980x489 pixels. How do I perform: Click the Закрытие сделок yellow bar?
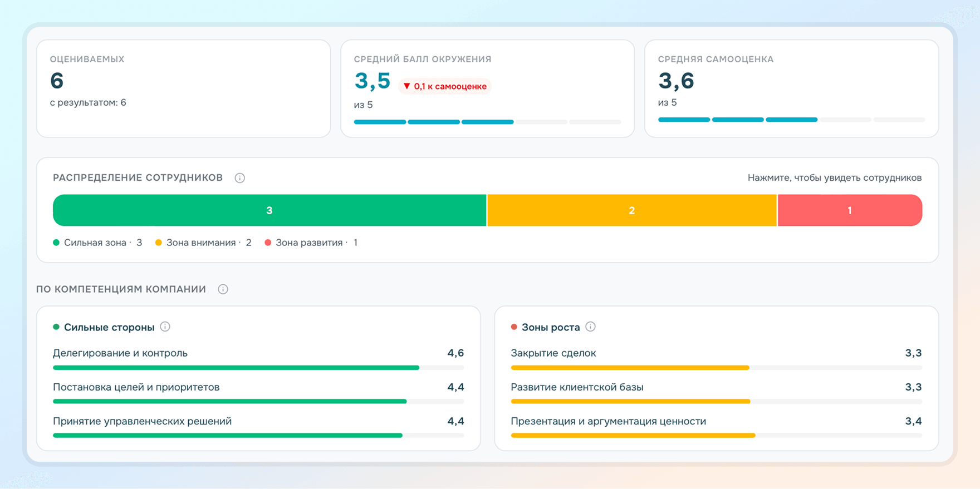(630, 368)
